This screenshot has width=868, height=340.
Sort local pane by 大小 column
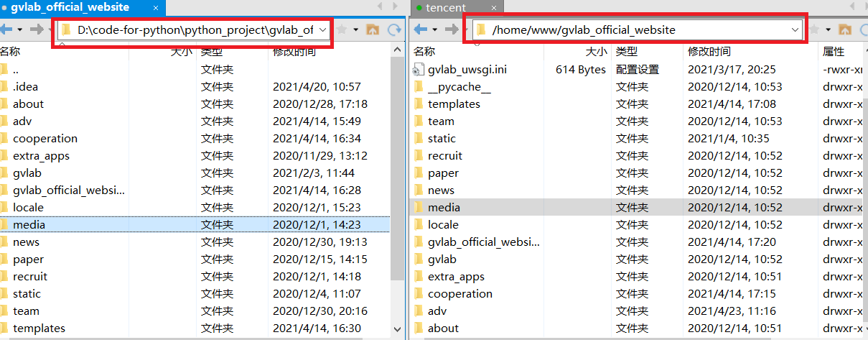pyautogui.click(x=181, y=51)
